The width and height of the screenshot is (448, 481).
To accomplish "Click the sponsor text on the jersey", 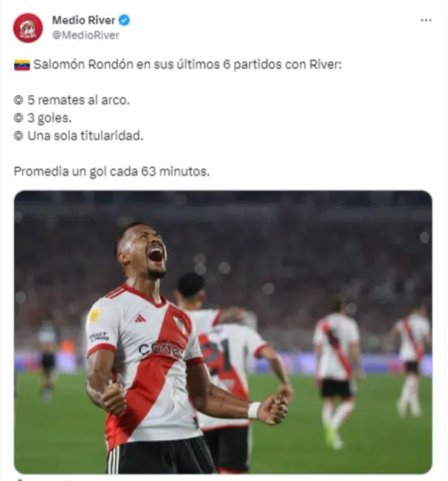I will [160, 349].
